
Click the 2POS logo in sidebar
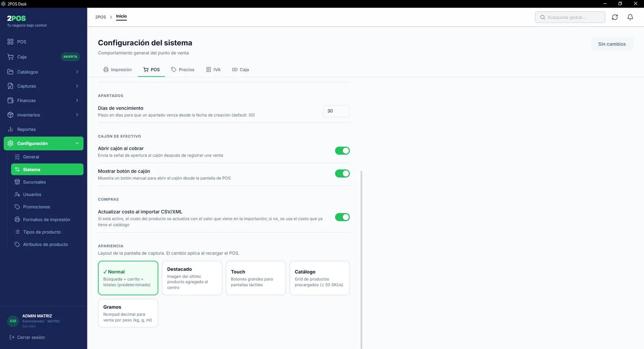17,18
